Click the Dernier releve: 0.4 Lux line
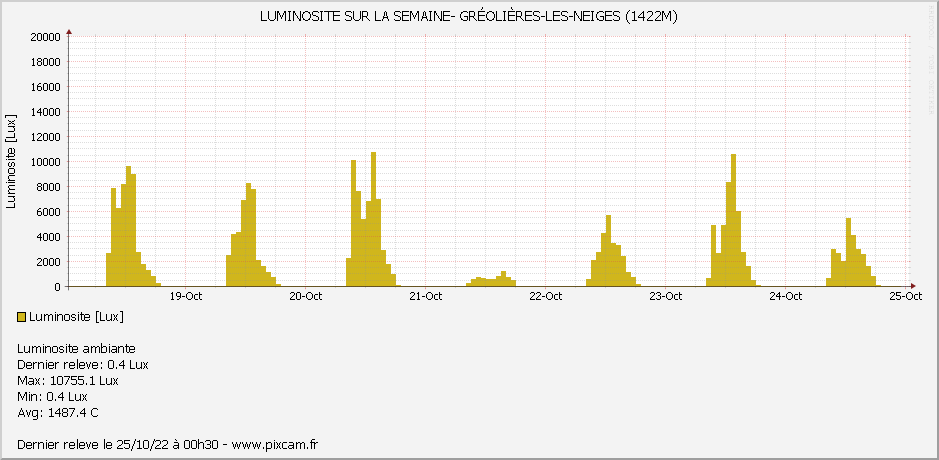Image resolution: width=939 pixels, height=460 pixels. [x=83, y=365]
